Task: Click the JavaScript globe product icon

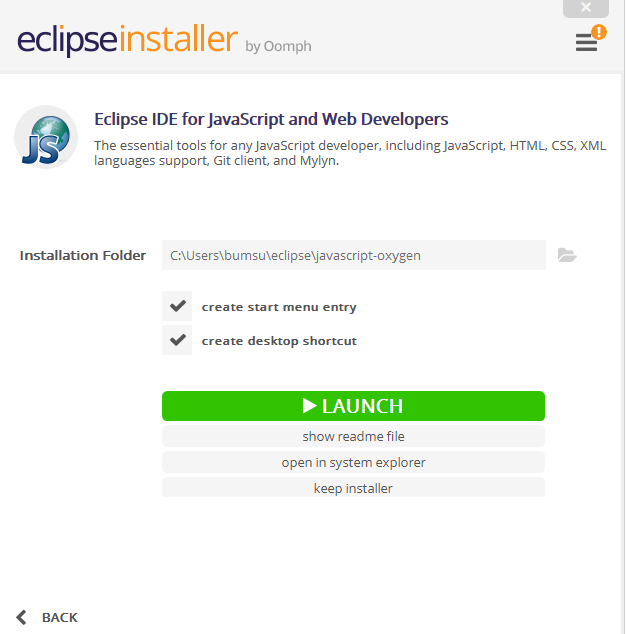Action: coord(46,137)
